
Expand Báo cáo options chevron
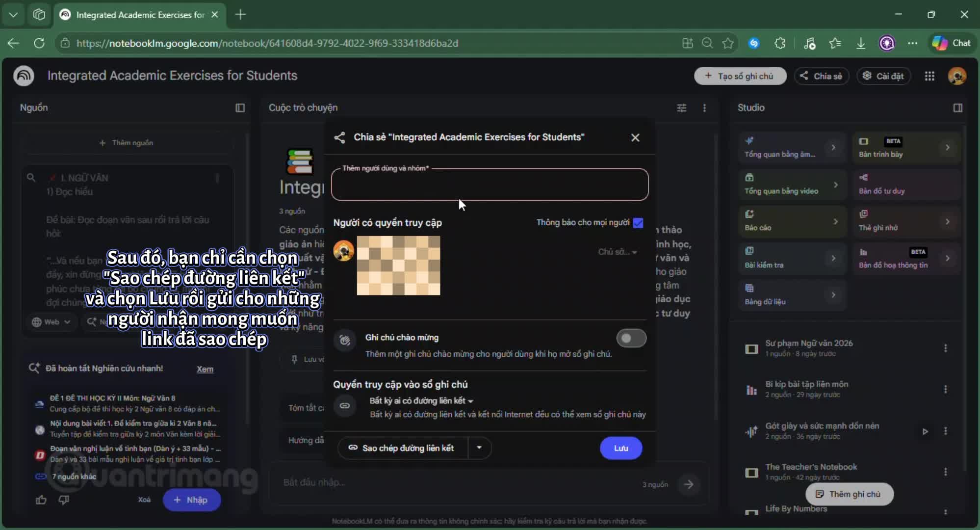coord(835,221)
